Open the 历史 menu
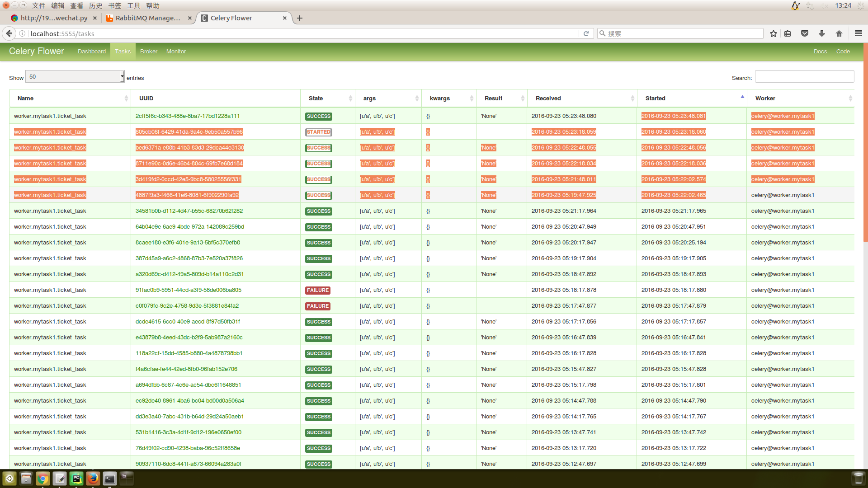This screenshot has width=868, height=488. point(95,5)
